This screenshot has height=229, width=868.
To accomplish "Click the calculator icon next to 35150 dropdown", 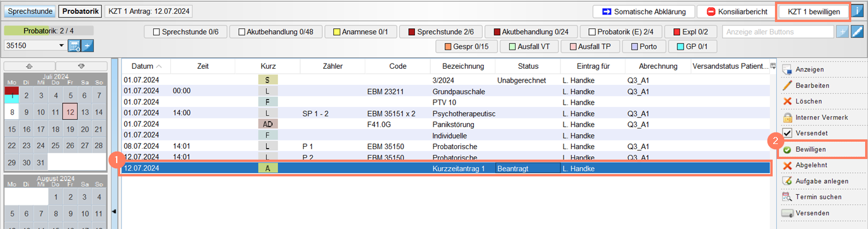I will coord(74,46).
